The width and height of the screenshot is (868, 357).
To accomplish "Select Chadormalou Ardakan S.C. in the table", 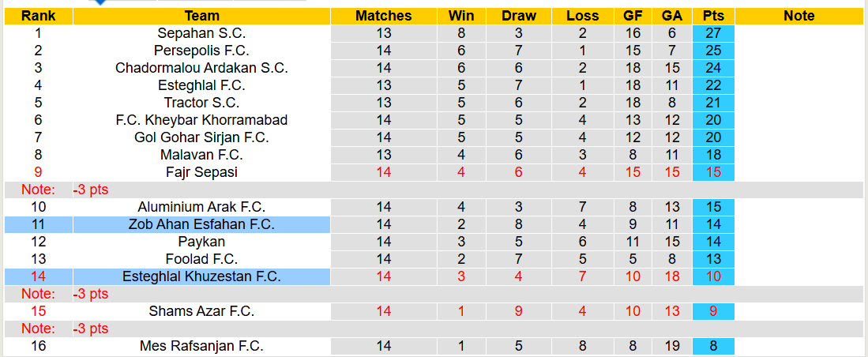I will (201, 68).
